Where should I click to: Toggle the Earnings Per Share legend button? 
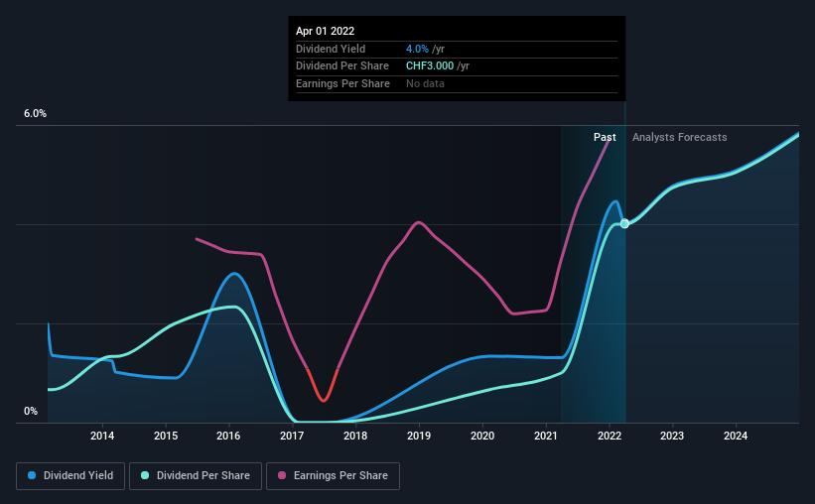pos(333,476)
